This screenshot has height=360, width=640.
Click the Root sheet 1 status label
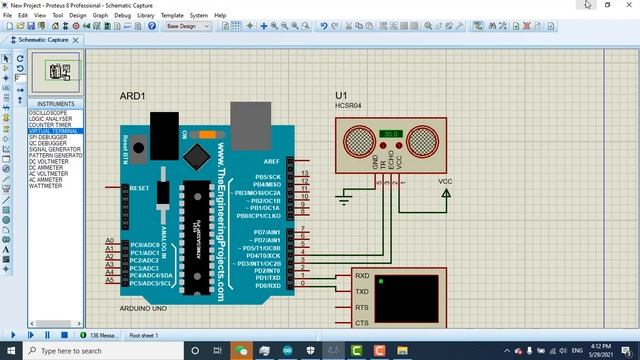pos(144,336)
